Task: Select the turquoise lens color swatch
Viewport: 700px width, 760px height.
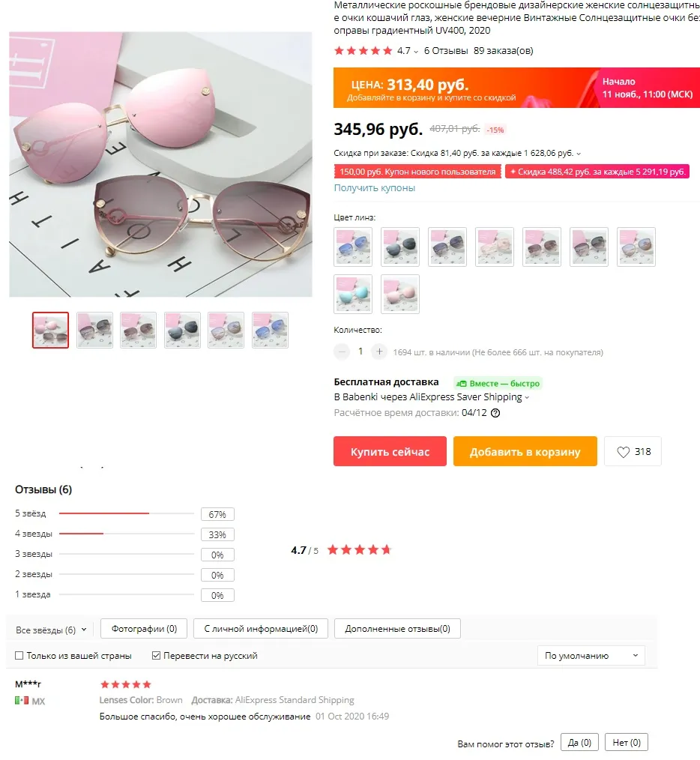Action: pos(353,295)
